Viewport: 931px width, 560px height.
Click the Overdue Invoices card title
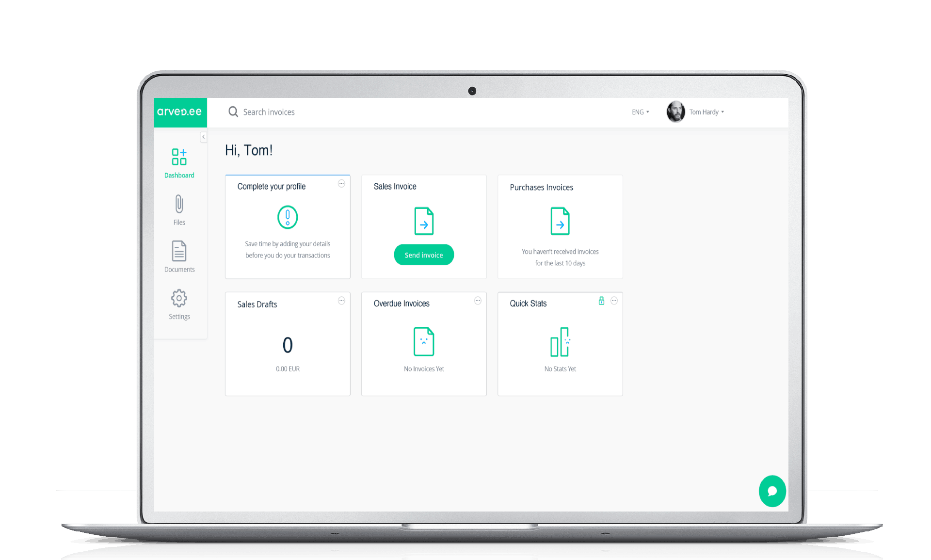click(x=401, y=304)
